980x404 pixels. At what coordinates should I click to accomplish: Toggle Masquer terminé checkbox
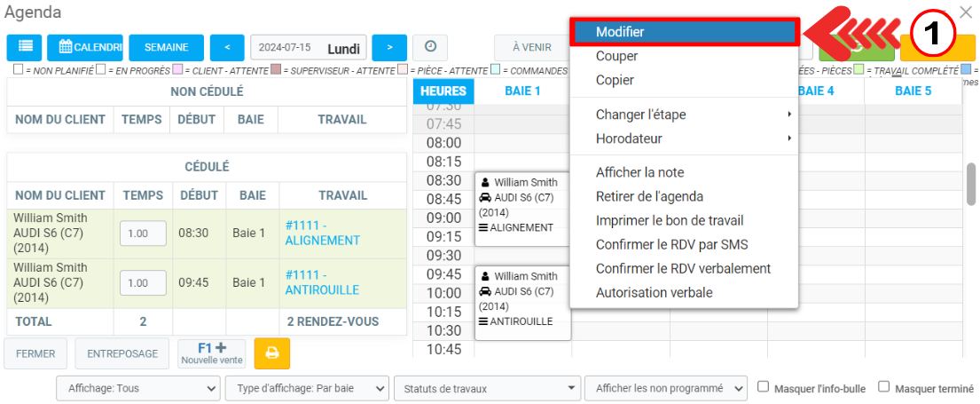(x=884, y=387)
